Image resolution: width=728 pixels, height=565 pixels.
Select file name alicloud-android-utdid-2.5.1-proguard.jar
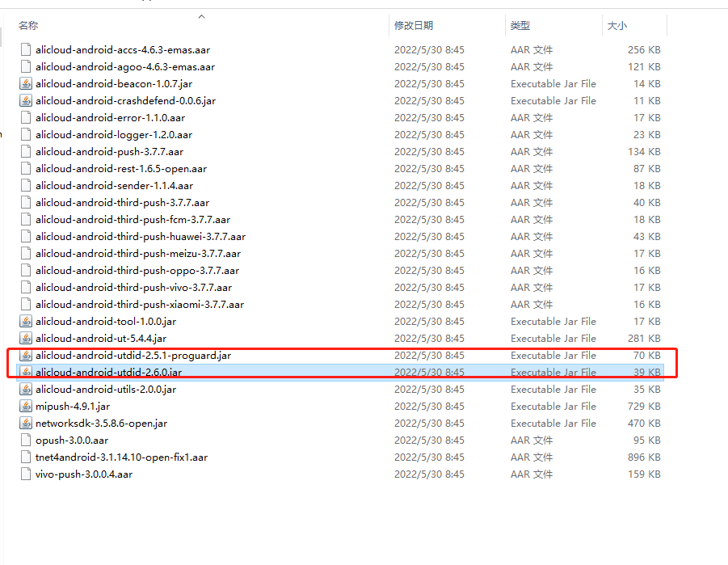(x=133, y=356)
